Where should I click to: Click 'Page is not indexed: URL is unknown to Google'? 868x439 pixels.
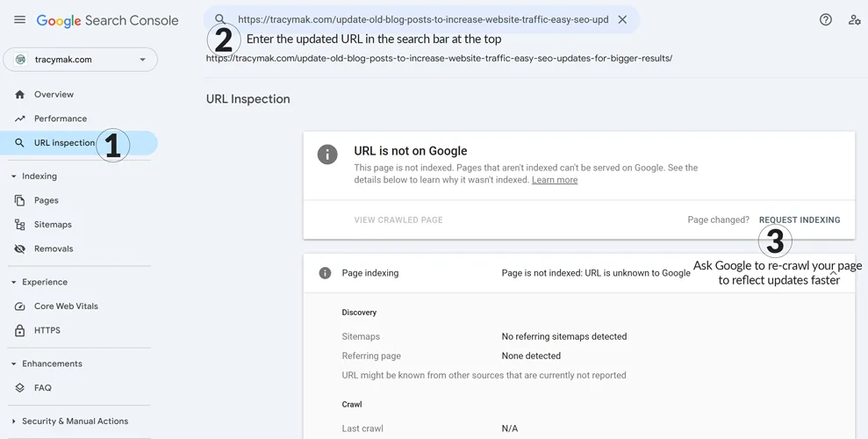[x=596, y=273]
